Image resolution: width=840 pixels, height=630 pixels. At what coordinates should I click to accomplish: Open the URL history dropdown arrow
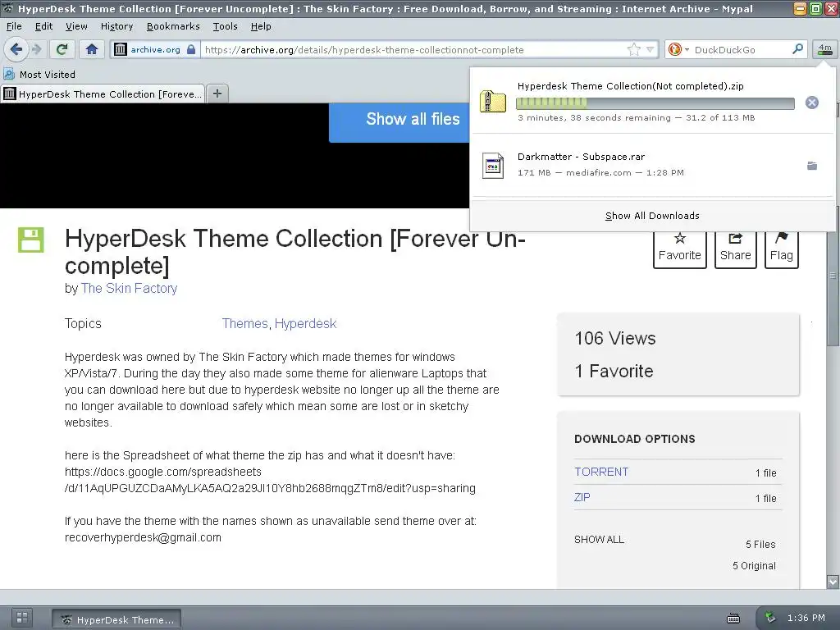pyautogui.click(x=651, y=49)
